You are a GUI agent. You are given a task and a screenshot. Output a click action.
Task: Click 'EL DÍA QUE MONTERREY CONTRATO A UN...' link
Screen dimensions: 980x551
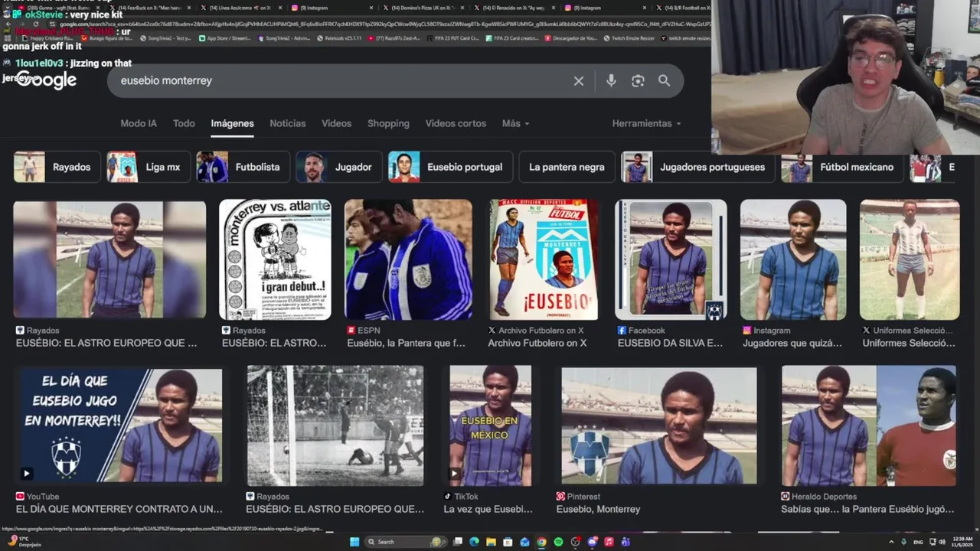(119, 509)
